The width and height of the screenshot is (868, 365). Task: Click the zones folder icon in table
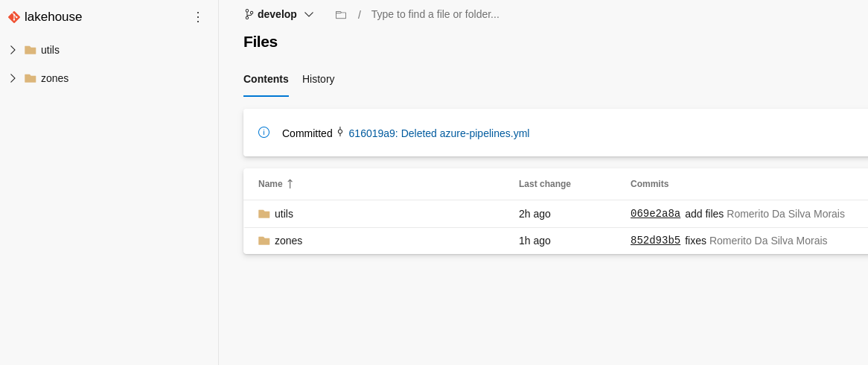click(264, 241)
